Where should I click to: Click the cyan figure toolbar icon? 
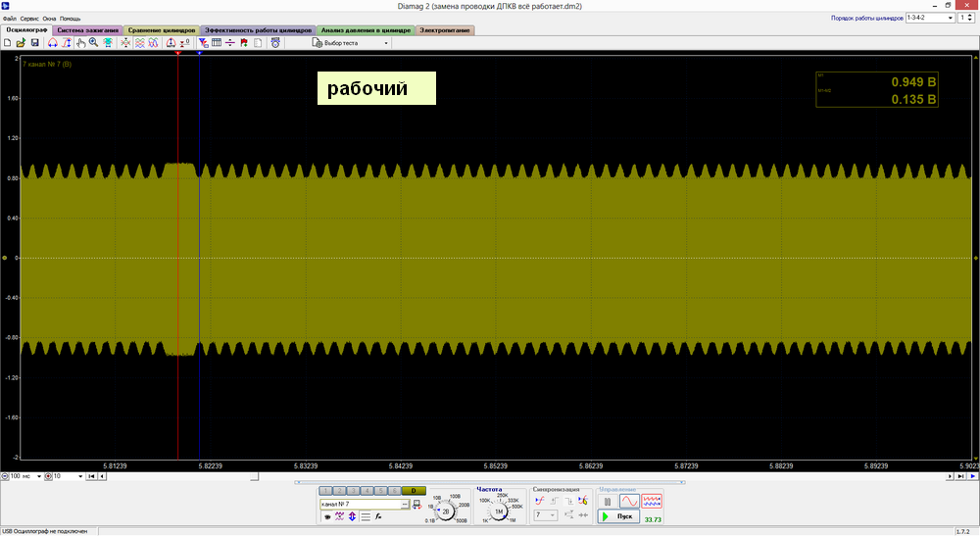pyautogui.click(x=108, y=43)
